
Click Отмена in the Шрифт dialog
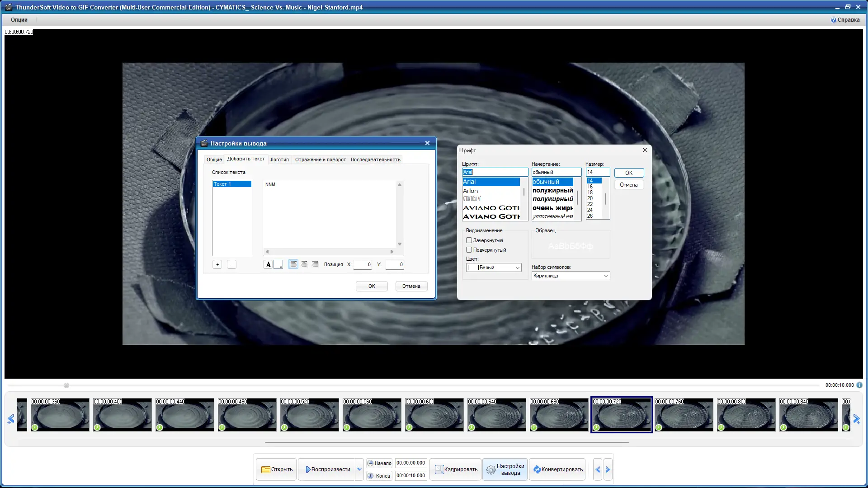(x=628, y=185)
